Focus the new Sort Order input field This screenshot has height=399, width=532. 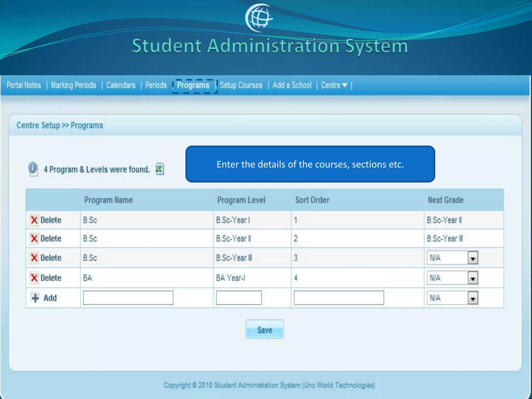pyautogui.click(x=339, y=298)
